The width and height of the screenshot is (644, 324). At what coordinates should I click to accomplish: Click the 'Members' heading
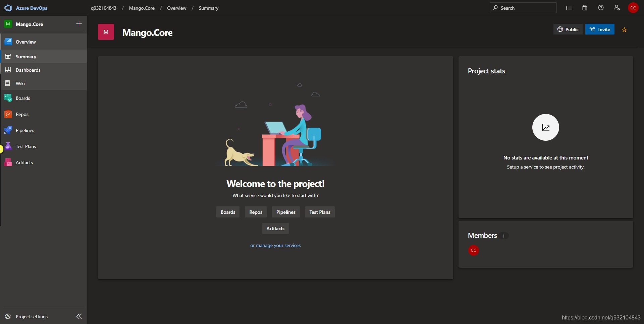pos(482,236)
